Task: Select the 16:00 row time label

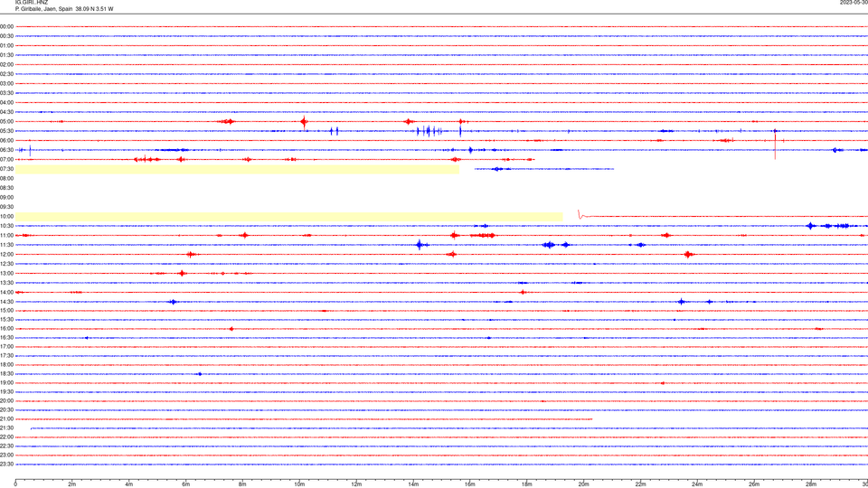Action: 6,329
